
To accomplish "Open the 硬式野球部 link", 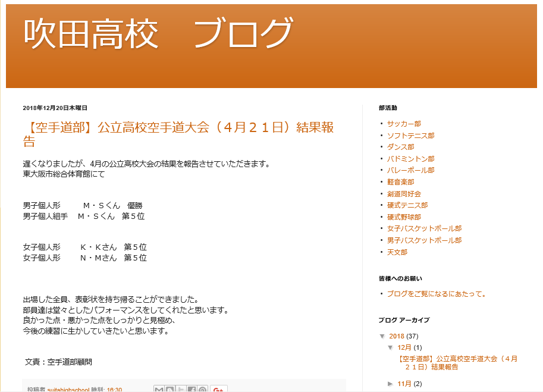I will coord(404,217).
